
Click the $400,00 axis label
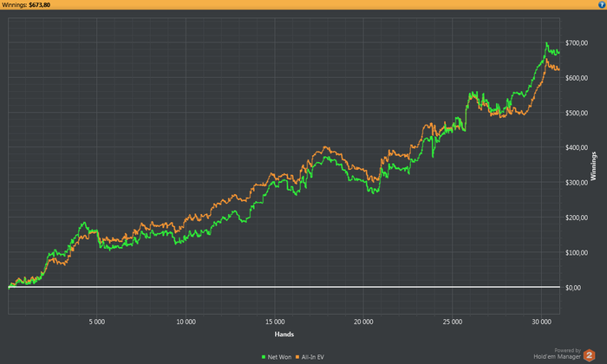click(x=577, y=147)
